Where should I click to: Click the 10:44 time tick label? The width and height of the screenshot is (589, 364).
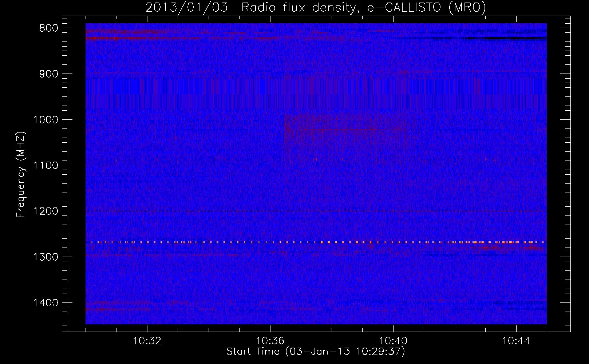(x=516, y=341)
